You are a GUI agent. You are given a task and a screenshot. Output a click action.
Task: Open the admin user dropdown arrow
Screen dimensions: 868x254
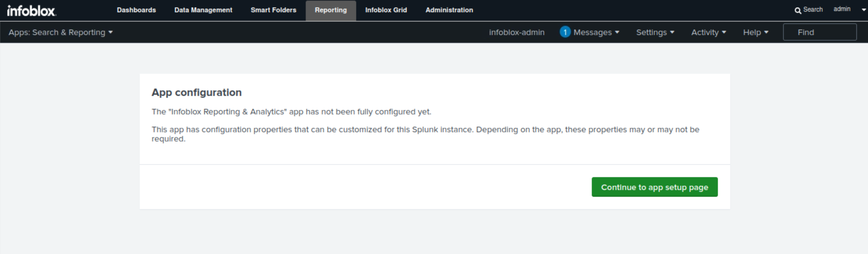864,10
